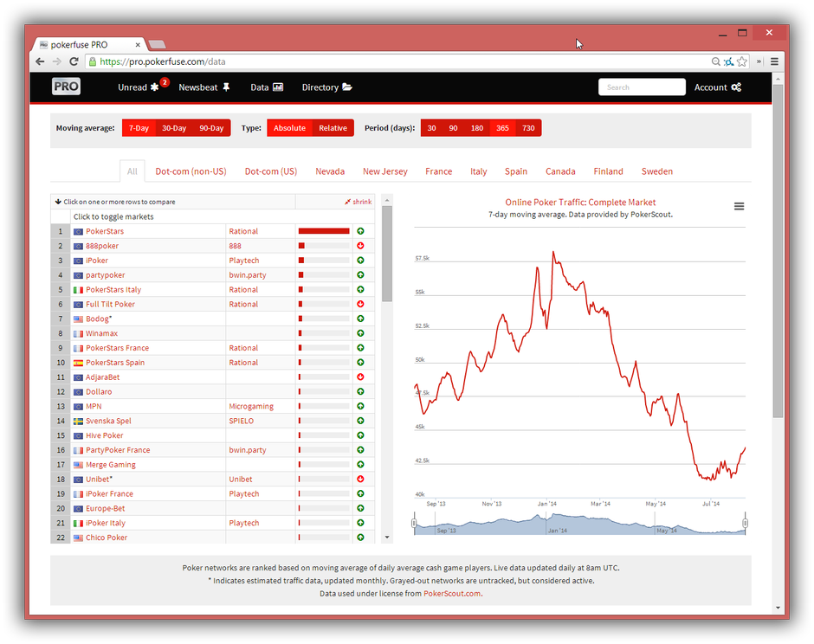Close the pokerfuse PRO browser tab
814x644 pixels.
pos(138,45)
